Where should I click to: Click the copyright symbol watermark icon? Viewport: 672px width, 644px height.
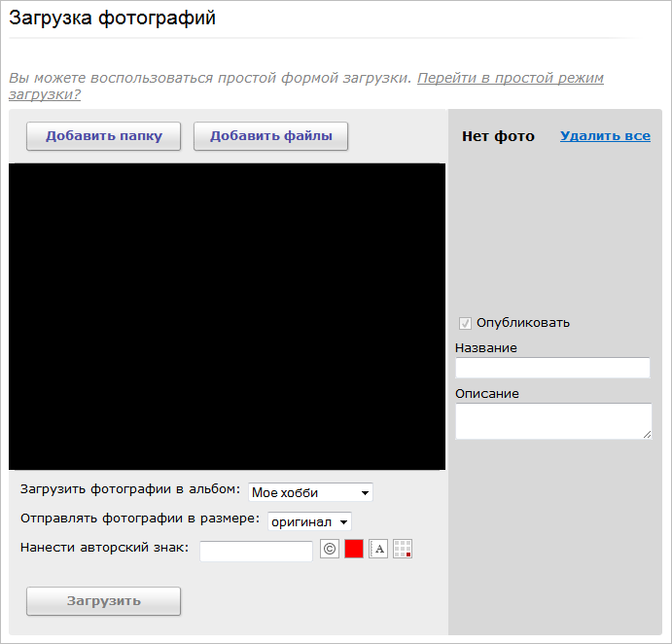pos(330,549)
